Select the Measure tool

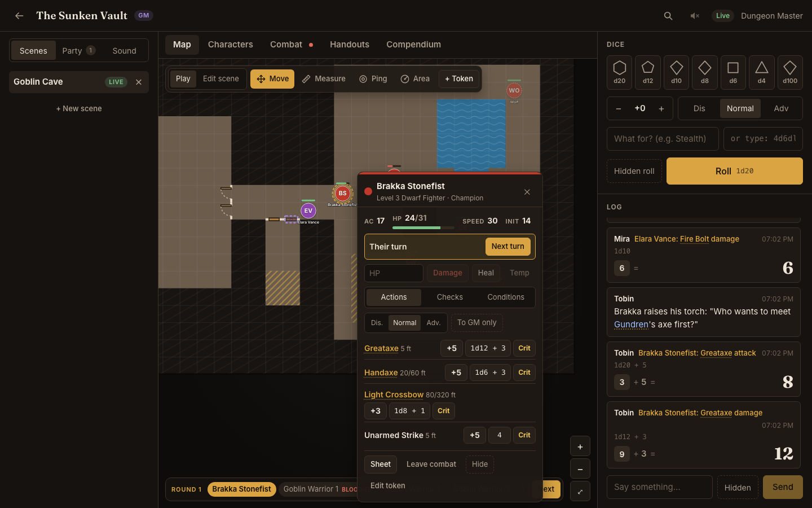click(x=324, y=79)
